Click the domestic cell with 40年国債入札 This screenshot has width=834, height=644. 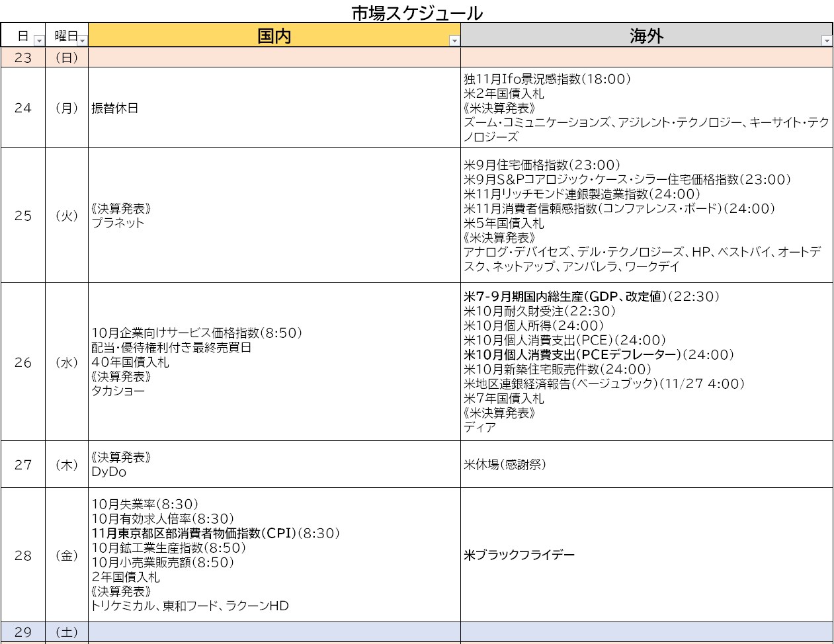[x=274, y=362]
